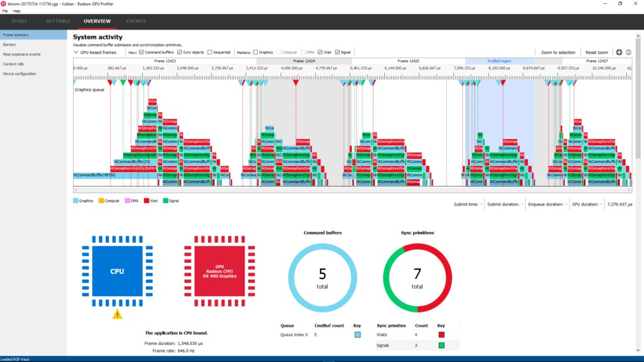Select Frame 12427 header in timeline
Viewport: 644px width, 362px height.
coord(597,61)
